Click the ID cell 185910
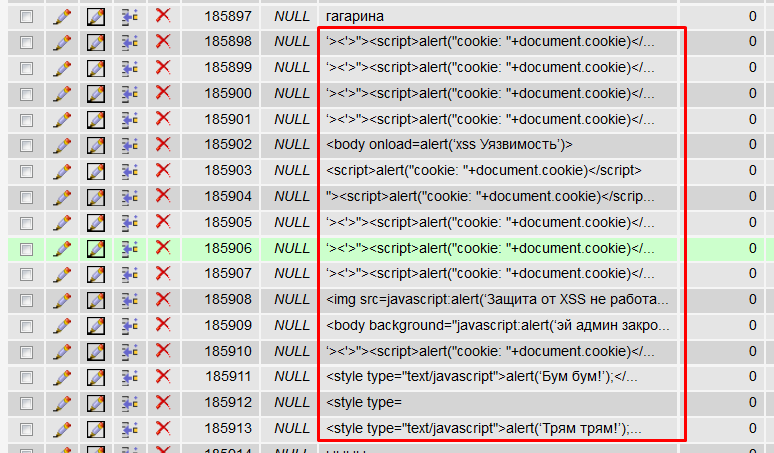774x453 pixels. [228, 351]
